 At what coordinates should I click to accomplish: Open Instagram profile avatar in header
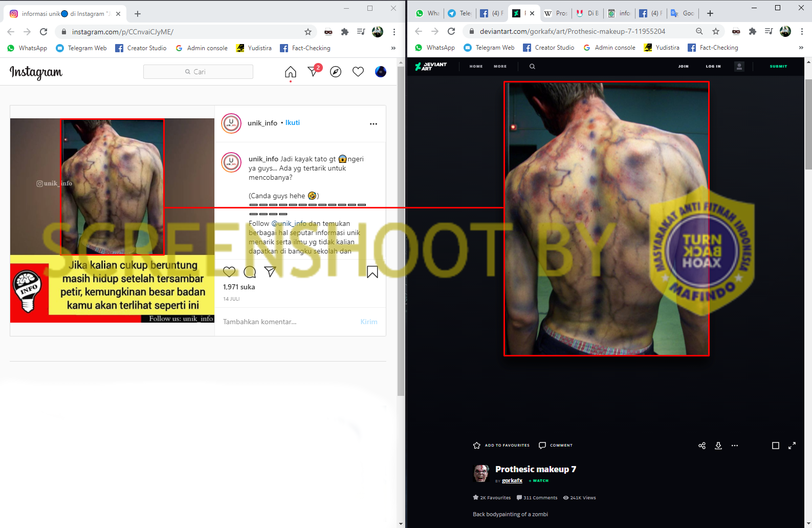click(381, 72)
